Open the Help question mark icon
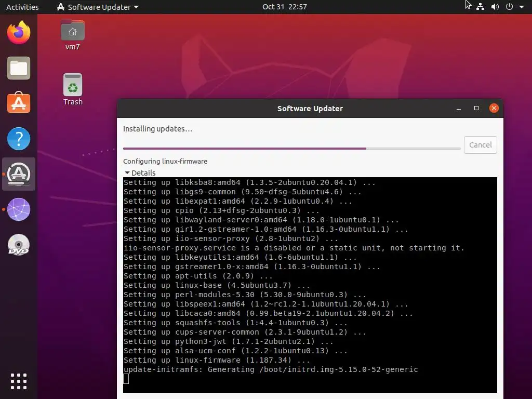Viewport: 532px width, 399px height. pyautogui.click(x=19, y=139)
